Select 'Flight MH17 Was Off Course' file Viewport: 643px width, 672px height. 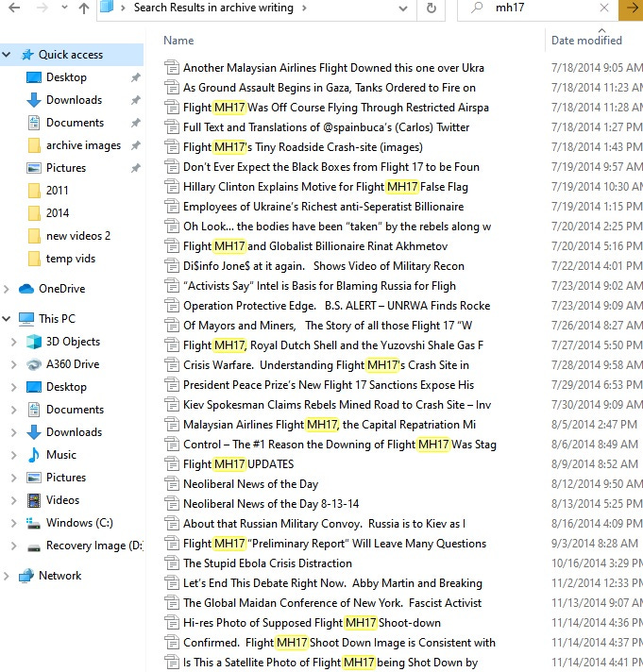click(336, 108)
